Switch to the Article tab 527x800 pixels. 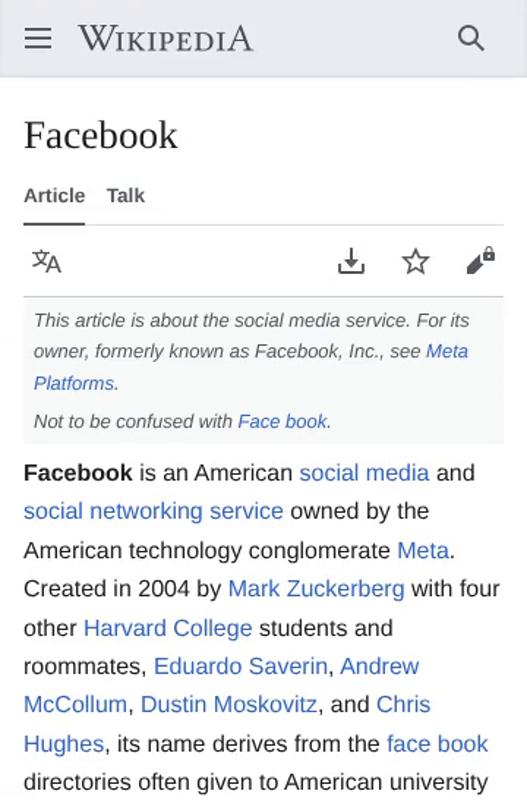point(54,195)
